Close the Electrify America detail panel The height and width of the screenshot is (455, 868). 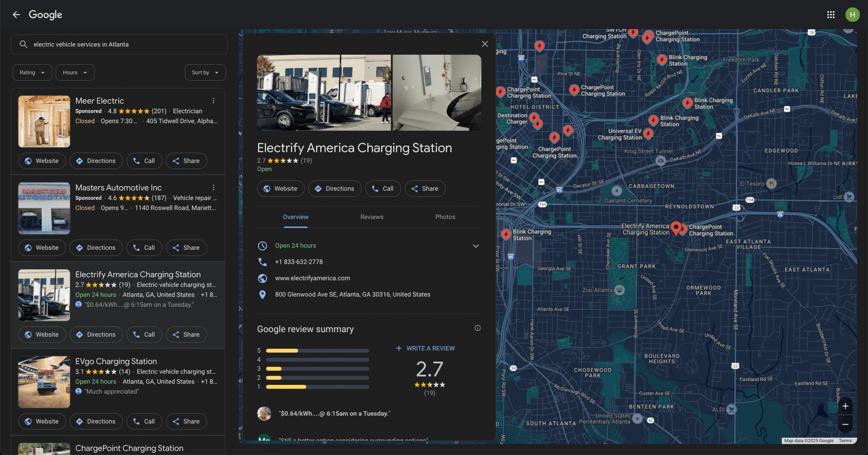484,44
